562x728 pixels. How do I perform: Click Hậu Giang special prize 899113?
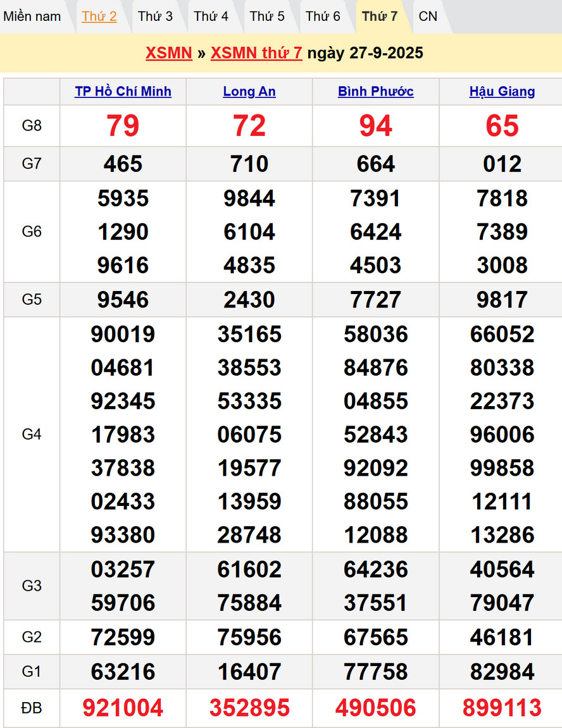502,708
